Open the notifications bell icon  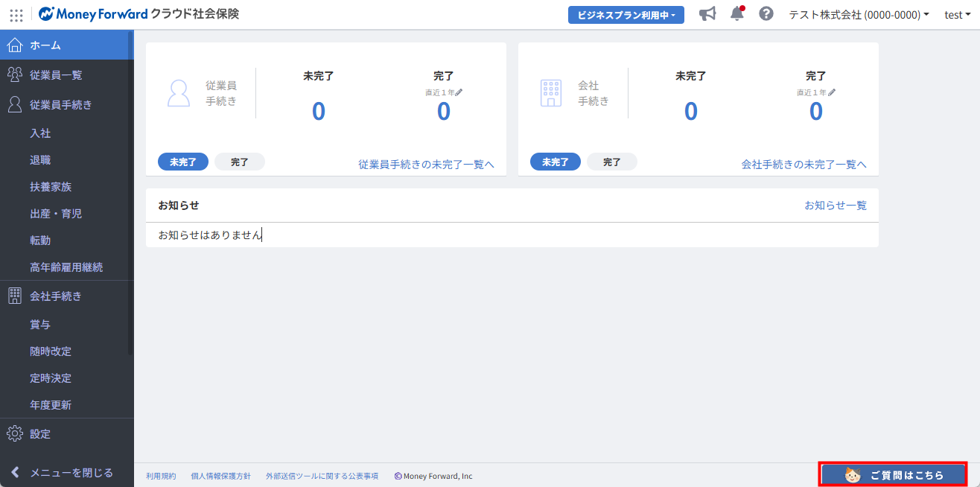736,14
